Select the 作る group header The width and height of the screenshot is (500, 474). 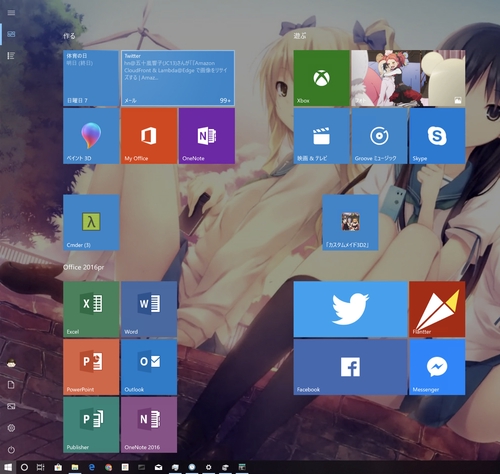click(x=69, y=36)
